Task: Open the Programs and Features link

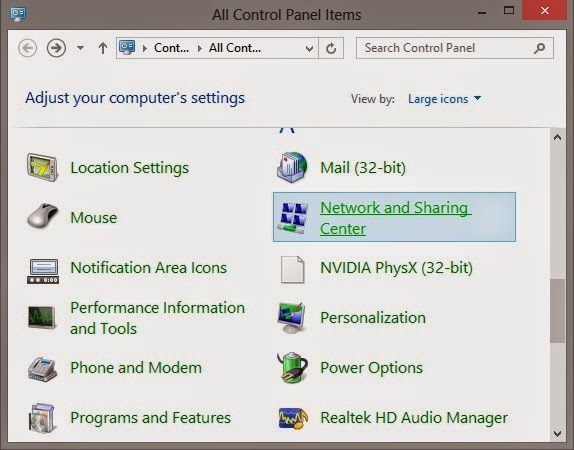Action: 150,418
